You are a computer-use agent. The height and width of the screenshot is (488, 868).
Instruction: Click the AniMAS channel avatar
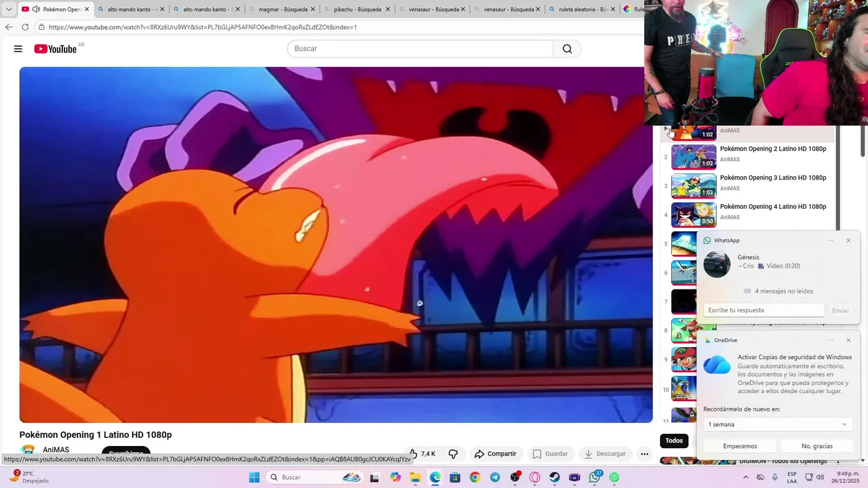(x=28, y=451)
